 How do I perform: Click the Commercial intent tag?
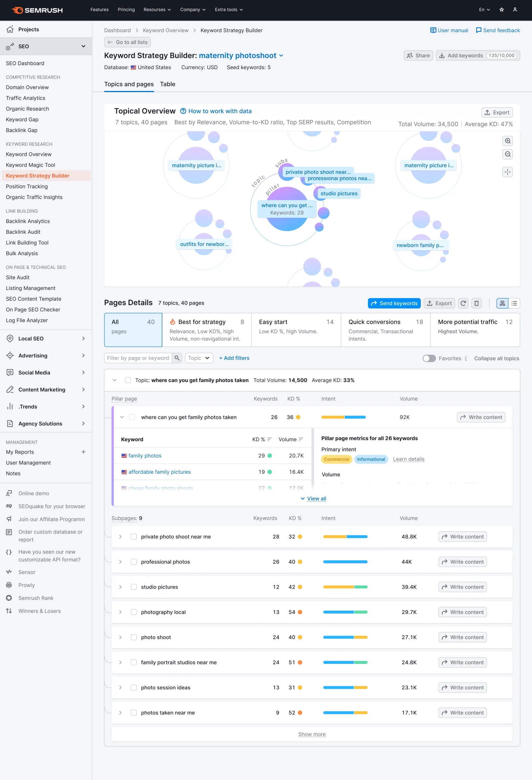click(336, 460)
